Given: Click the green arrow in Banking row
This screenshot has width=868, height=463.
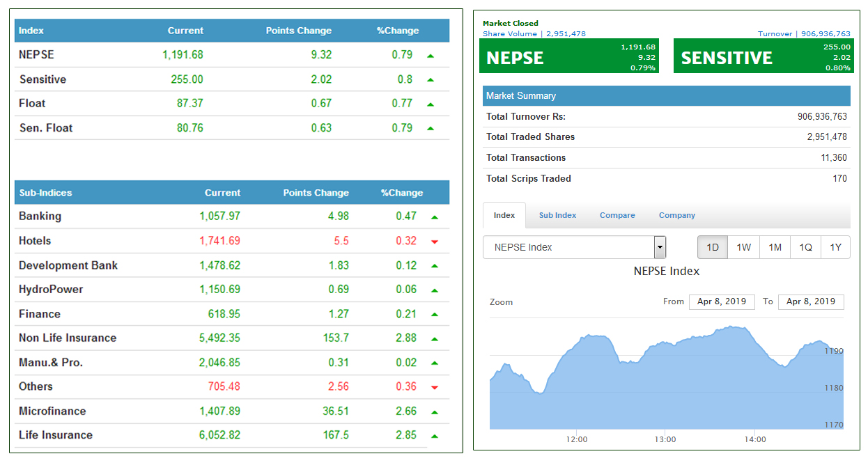Looking at the screenshot, I should point(434,217).
